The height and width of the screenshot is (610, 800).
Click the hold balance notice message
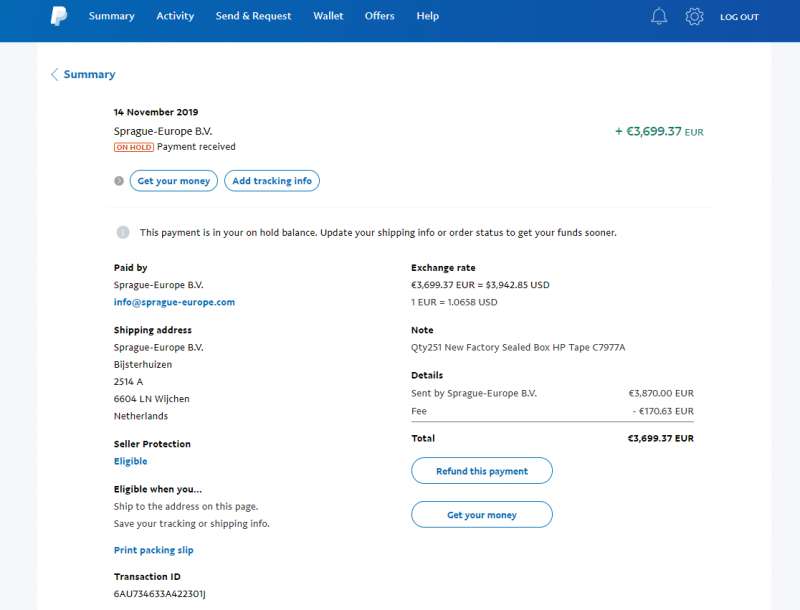(378, 233)
